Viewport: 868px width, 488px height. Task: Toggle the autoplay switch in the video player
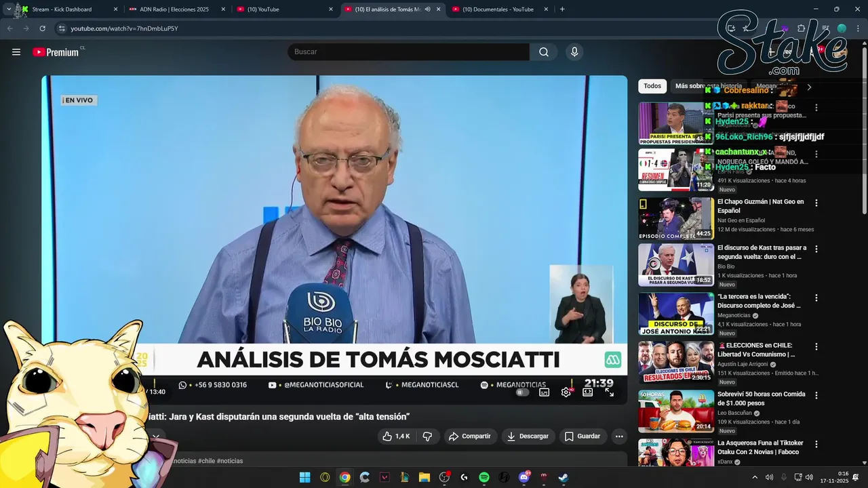tap(522, 392)
